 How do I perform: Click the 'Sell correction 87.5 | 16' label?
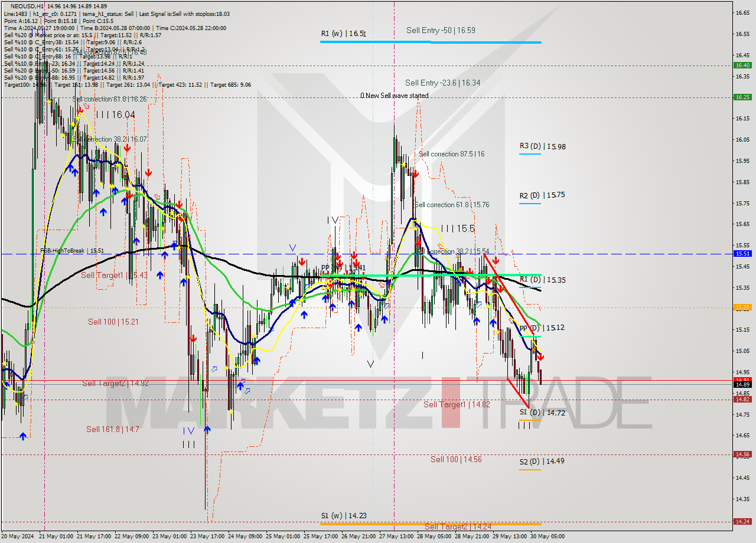pos(451,154)
